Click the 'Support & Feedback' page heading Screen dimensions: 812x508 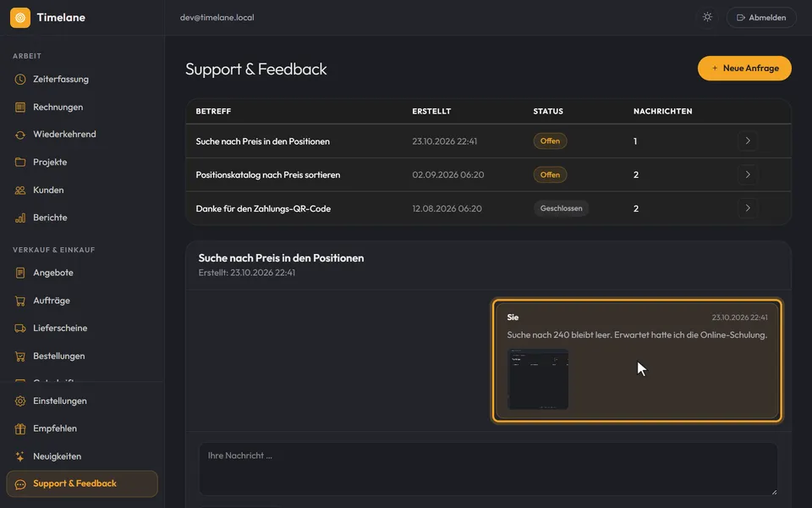pyautogui.click(x=255, y=69)
